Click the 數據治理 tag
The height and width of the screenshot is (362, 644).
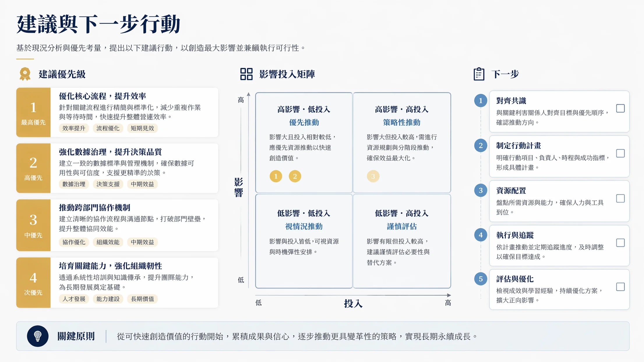[74, 184]
